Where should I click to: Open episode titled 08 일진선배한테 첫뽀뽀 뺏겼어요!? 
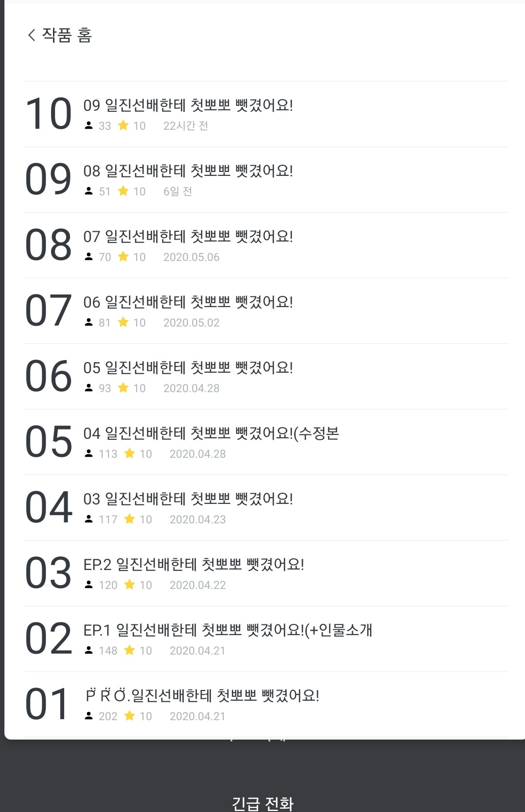pyautogui.click(x=188, y=171)
